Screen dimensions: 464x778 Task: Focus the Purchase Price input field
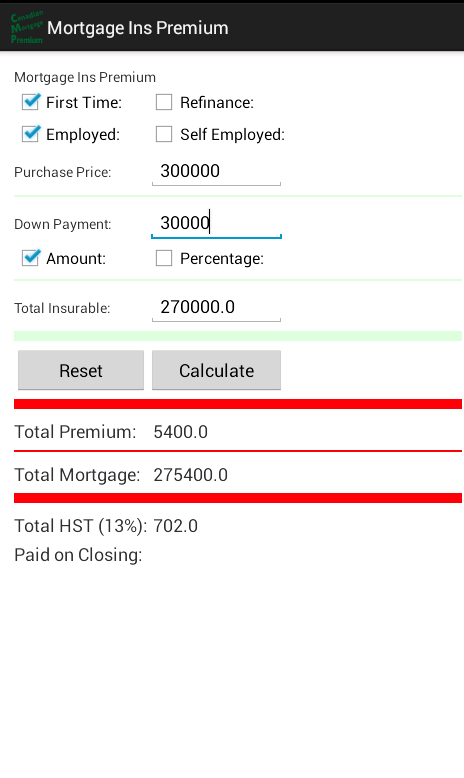(x=216, y=172)
